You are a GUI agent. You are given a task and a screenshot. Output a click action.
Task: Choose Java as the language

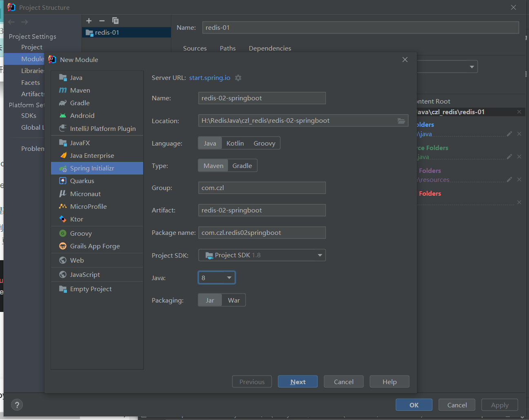pos(210,143)
